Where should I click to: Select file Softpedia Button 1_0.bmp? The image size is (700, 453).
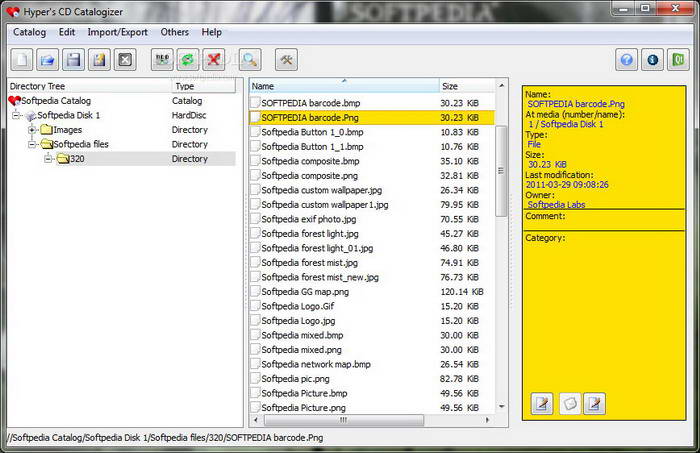coord(312,132)
